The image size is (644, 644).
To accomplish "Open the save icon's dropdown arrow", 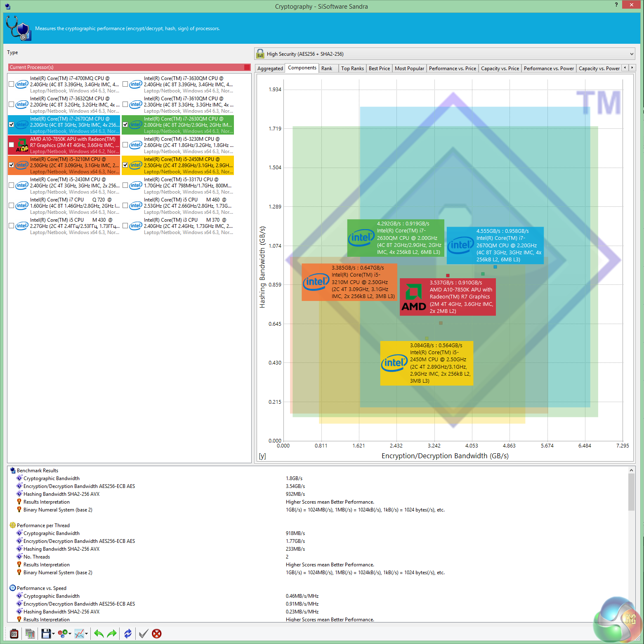I will pos(53,634).
